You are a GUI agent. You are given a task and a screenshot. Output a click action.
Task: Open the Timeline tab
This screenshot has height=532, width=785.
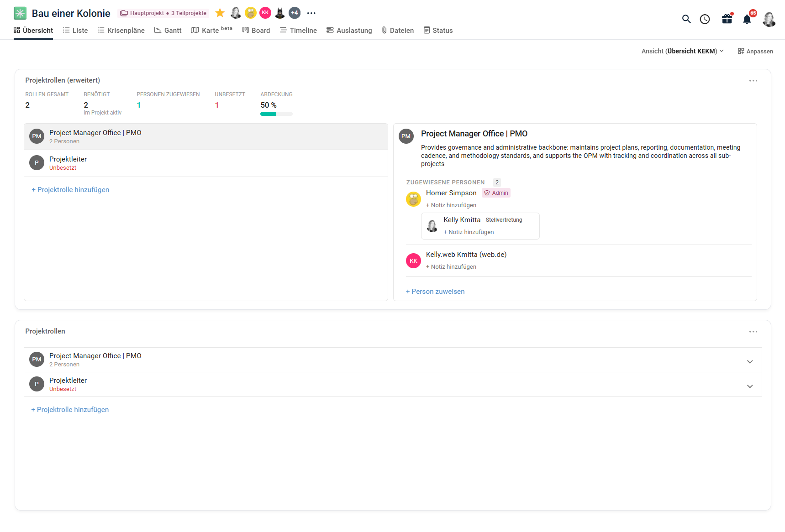point(298,30)
